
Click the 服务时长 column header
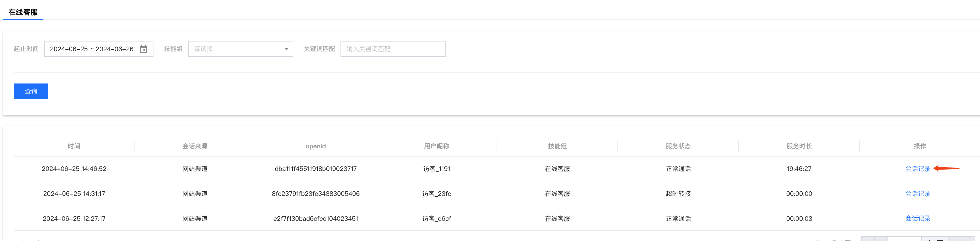pos(799,146)
